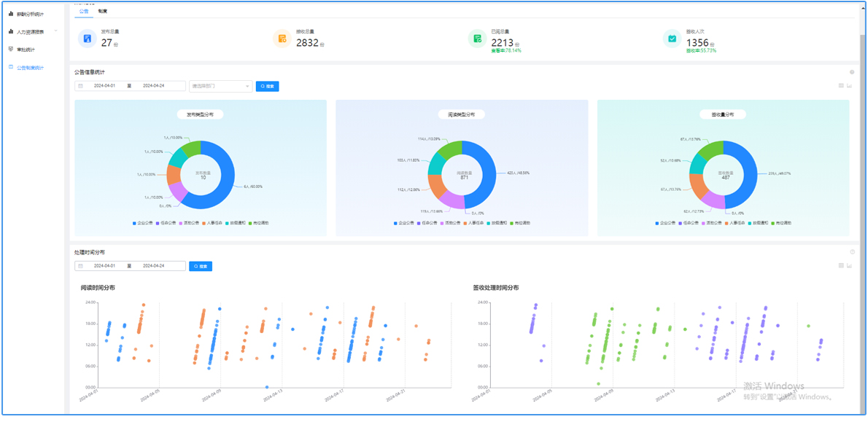Click end date 2024-04-24 in 公告信息统计 filter

(x=152, y=86)
